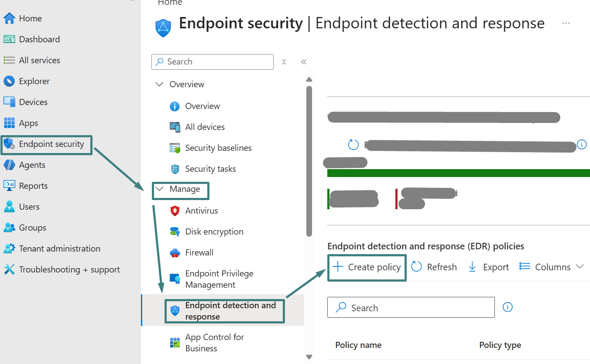
Task: Click the Refresh button for EDR policies
Action: pyautogui.click(x=434, y=267)
